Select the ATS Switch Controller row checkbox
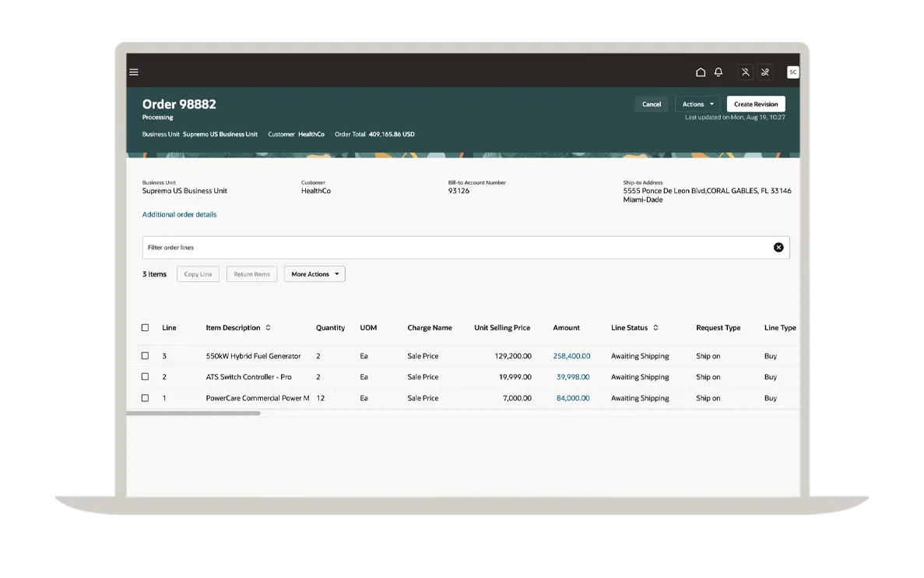Screen dimensions: 924x578 [x=145, y=377]
